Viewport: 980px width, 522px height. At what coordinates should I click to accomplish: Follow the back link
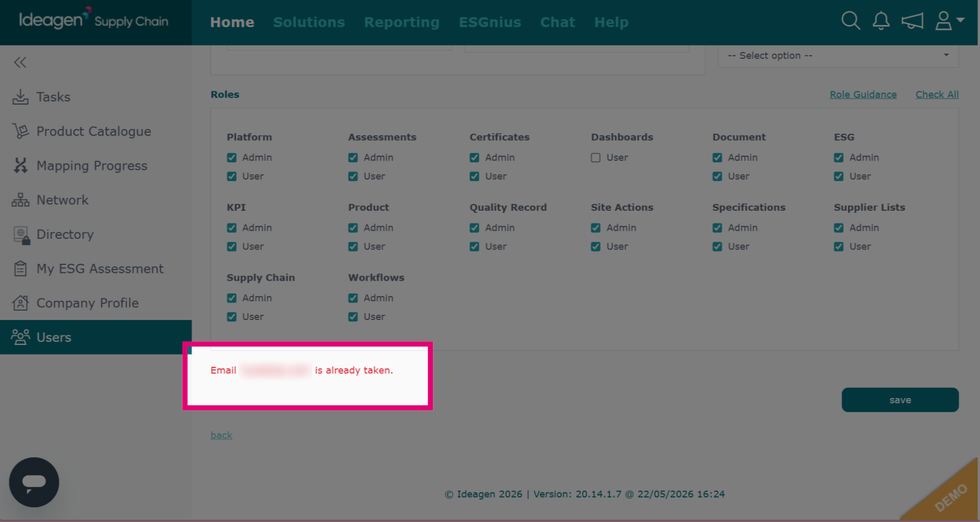click(x=222, y=435)
